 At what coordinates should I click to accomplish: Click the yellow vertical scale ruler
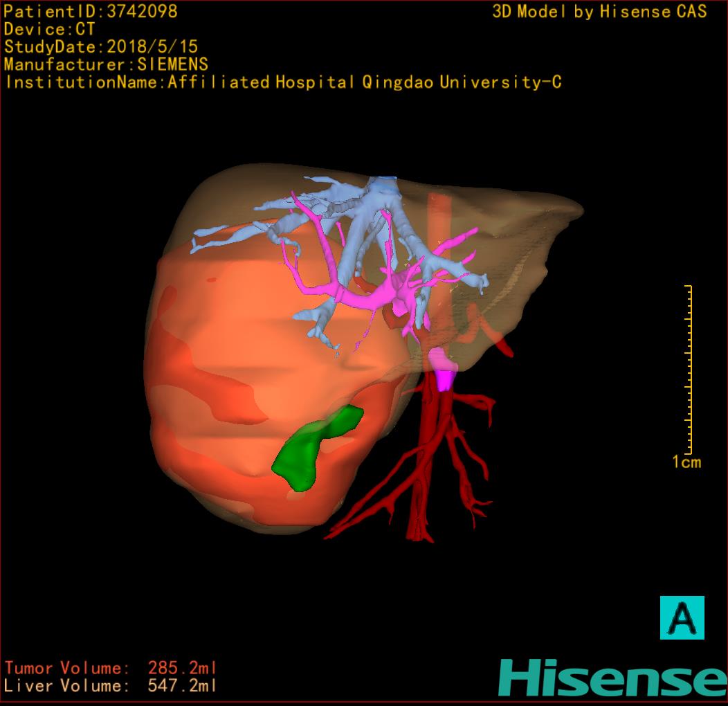click(x=689, y=368)
